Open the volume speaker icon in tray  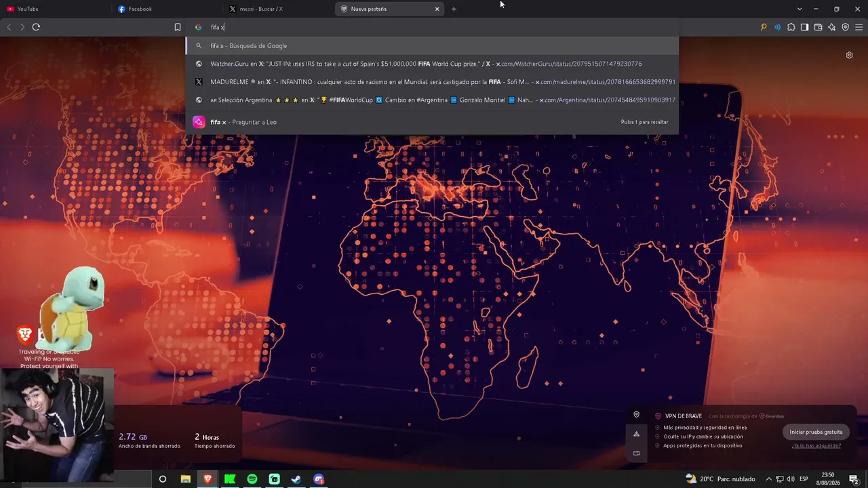[791, 479]
